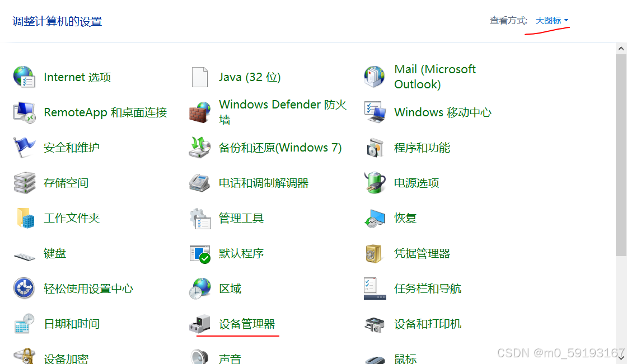Go to the 轻松使用设置中心 link
The width and height of the screenshot is (627, 364).
[88, 289]
